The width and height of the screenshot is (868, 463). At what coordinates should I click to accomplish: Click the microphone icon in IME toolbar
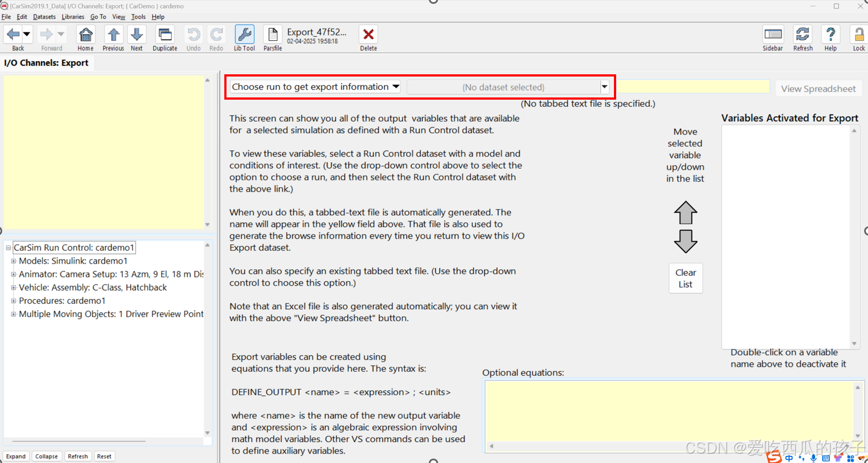pos(813,458)
